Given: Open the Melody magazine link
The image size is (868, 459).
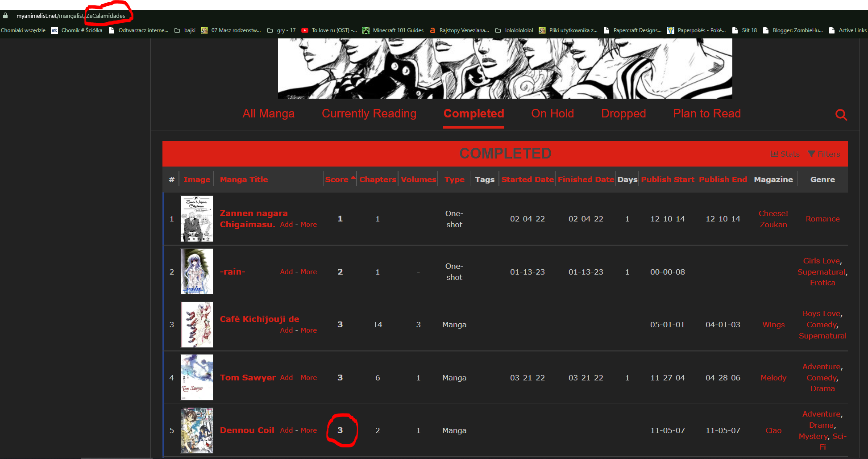Looking at the screenshot, I should [773, 378].
